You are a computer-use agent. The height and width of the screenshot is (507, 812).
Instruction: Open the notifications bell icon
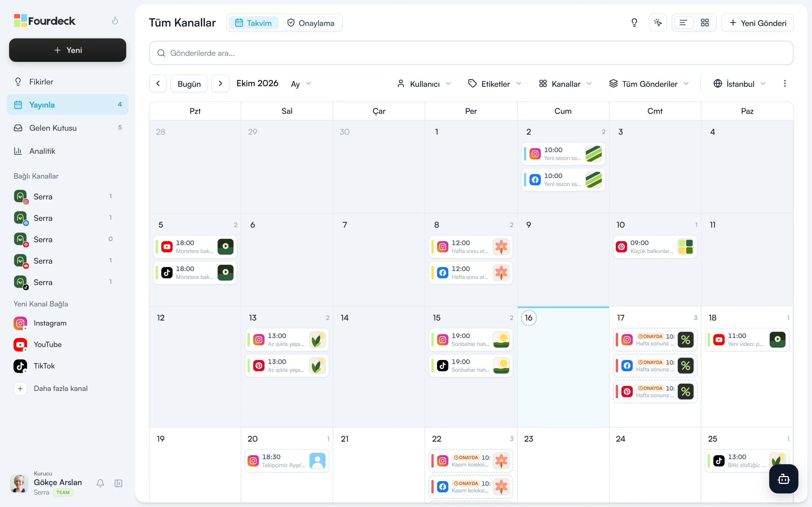100,483
